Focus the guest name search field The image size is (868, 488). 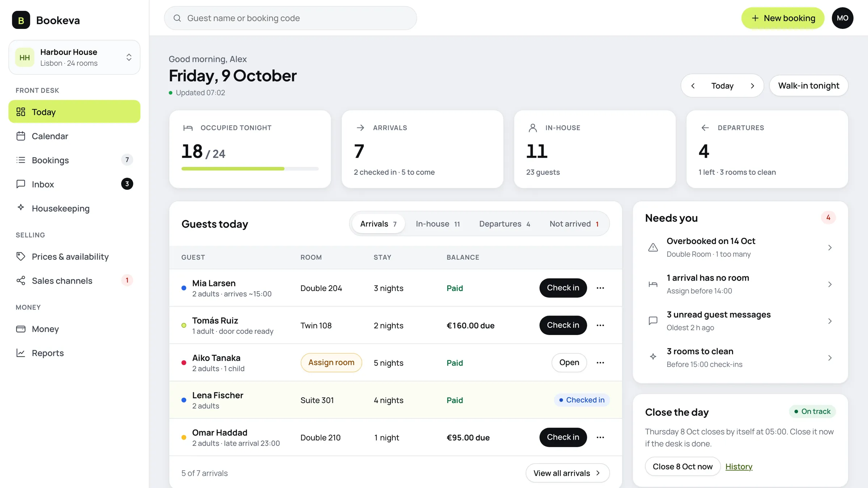290,18
